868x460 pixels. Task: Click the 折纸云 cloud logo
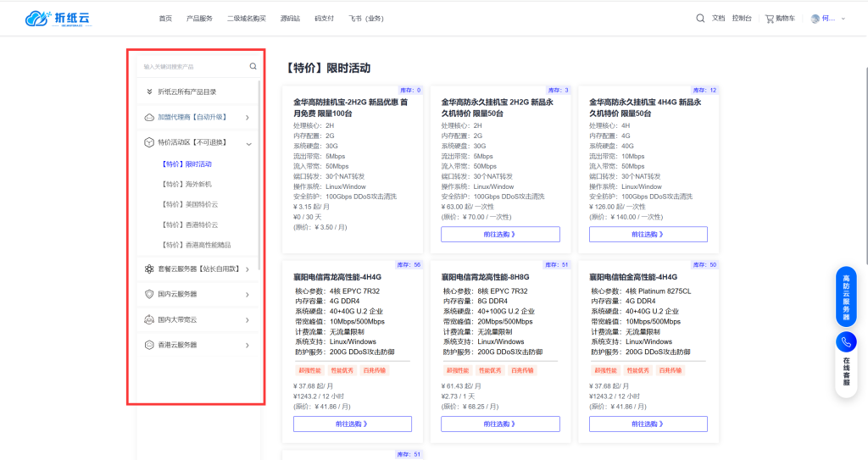pos(58,19)
